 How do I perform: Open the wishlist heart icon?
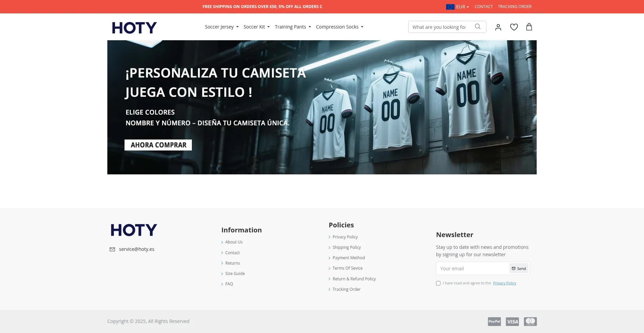coord(514,27)
